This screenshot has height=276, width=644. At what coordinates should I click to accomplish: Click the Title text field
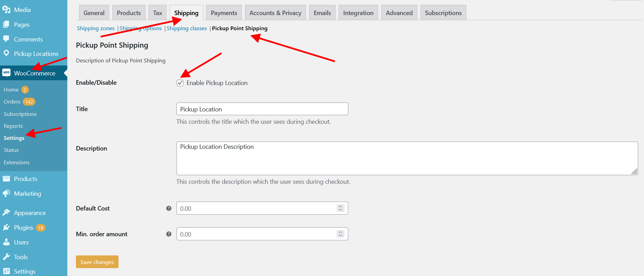(262, 109)
